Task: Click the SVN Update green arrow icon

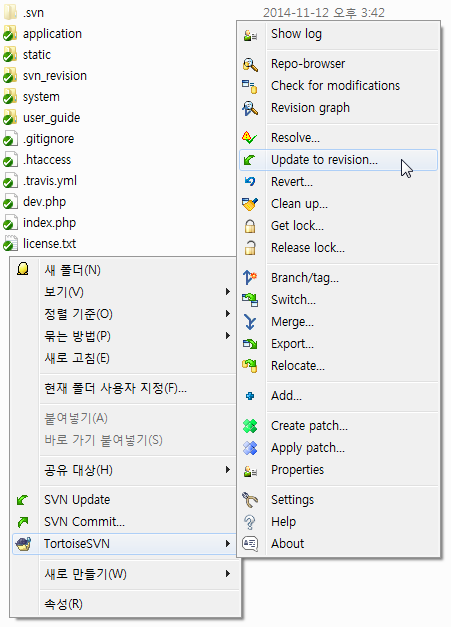Action: tap(23, 500)
